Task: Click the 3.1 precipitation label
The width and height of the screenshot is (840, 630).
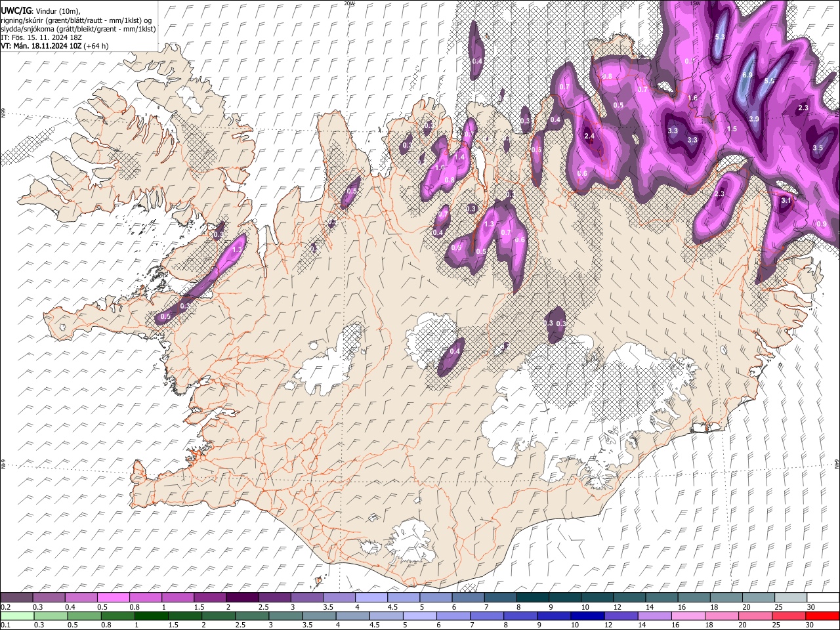Action: click(786, 201)
